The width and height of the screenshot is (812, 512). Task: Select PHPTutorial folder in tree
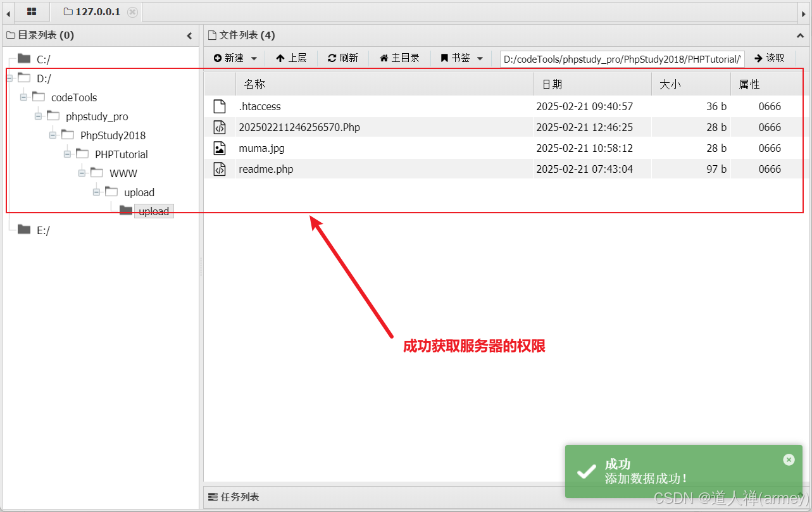(122, 154)
